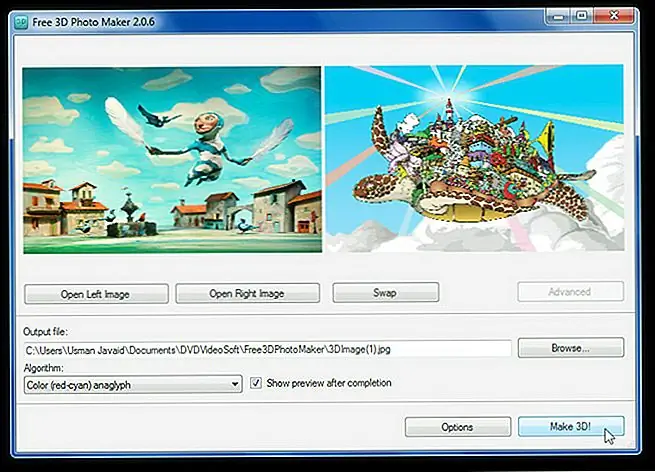Image resolution: width=655 pixels, height=472 pixels.
Task: Click the 'Show preview after completion' label
Action: point(328,383)
